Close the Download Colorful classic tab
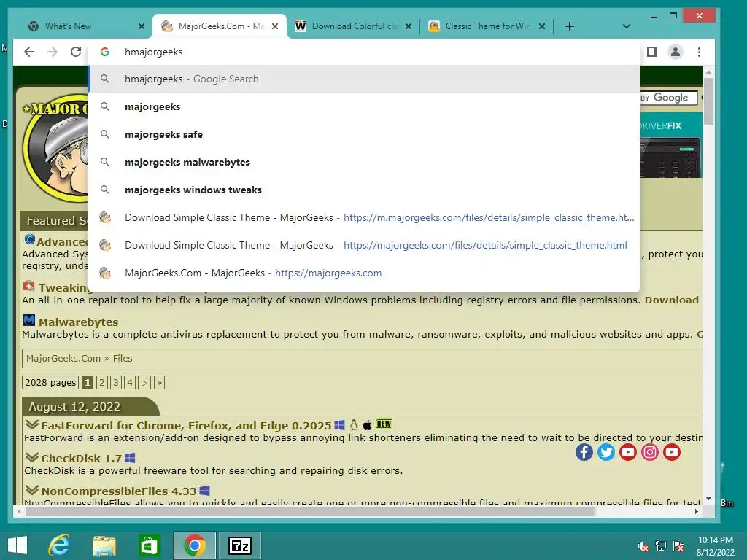The height and width of the screenshot is (560, 747). click(x=409, y=26)
